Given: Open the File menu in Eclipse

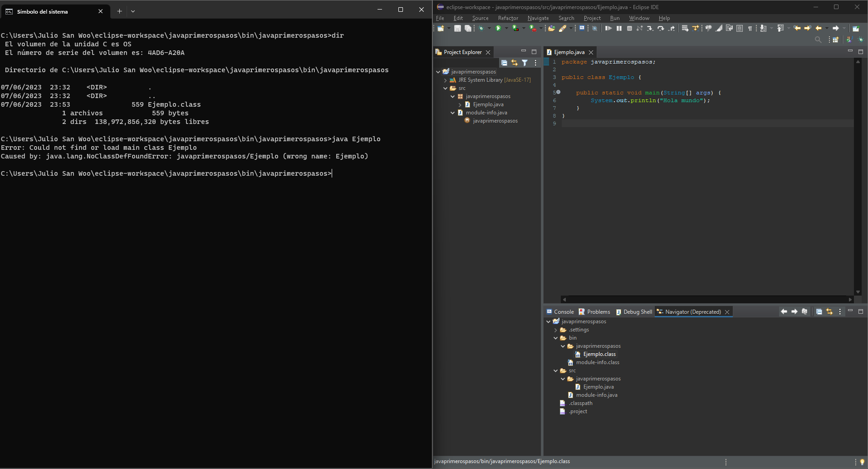Looking at the screenshot, I should pos(440,18).
